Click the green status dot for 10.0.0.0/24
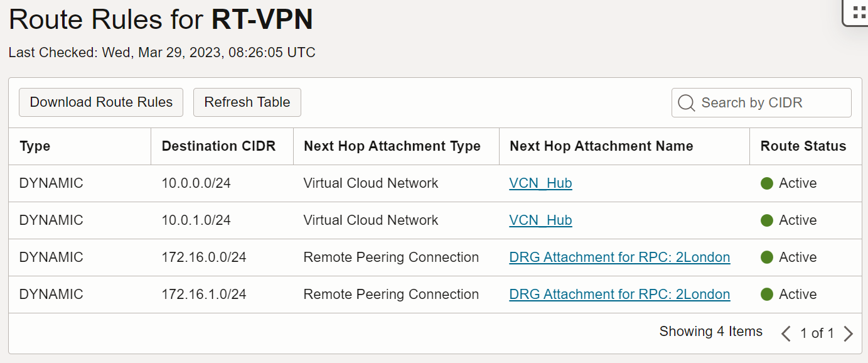This screenshot has height=363, width=868. [766, 183]
